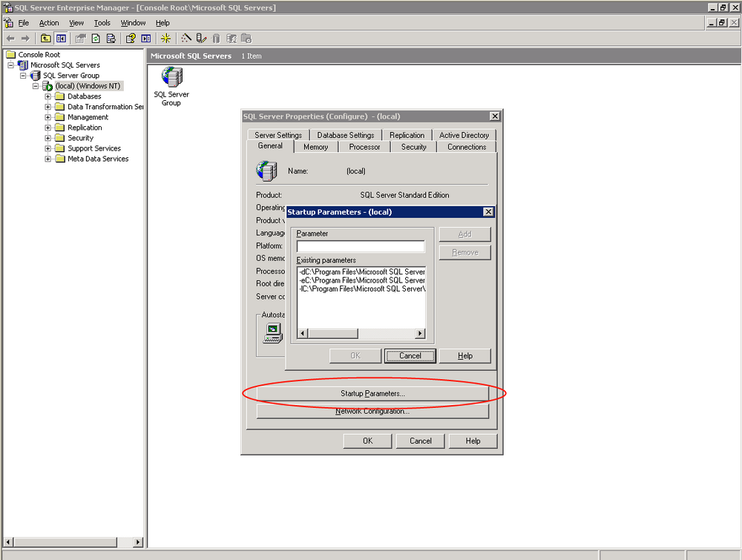Select the SQL Server Group icon in right pane

tap(171, 77)
